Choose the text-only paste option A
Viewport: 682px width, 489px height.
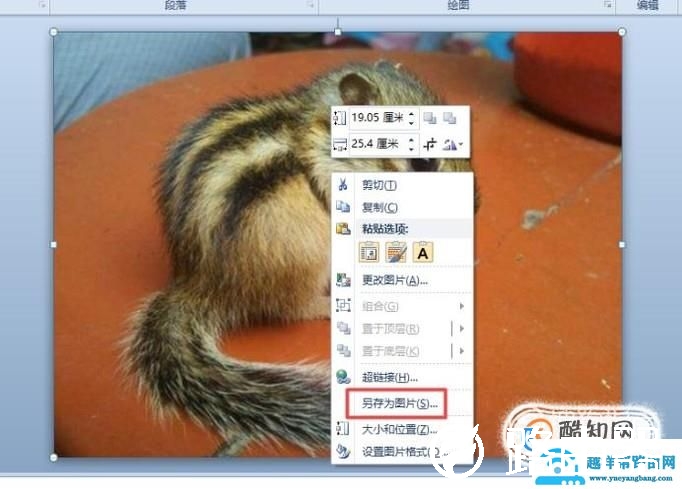[423, 252]
